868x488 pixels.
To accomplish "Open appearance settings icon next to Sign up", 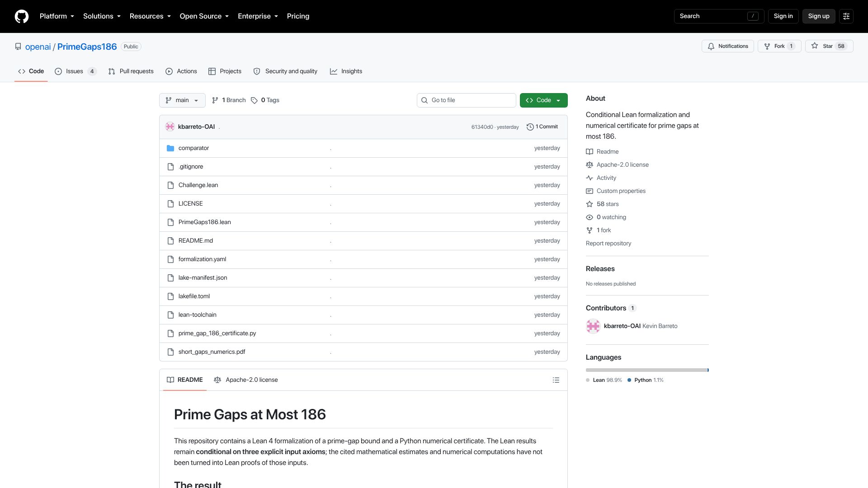I will coord(846,16).
